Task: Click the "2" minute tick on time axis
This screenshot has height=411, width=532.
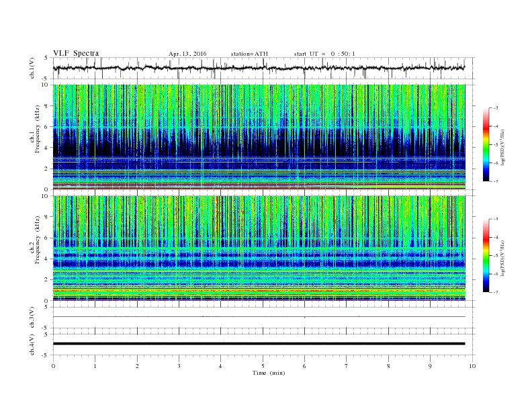Action: (137, 366)
